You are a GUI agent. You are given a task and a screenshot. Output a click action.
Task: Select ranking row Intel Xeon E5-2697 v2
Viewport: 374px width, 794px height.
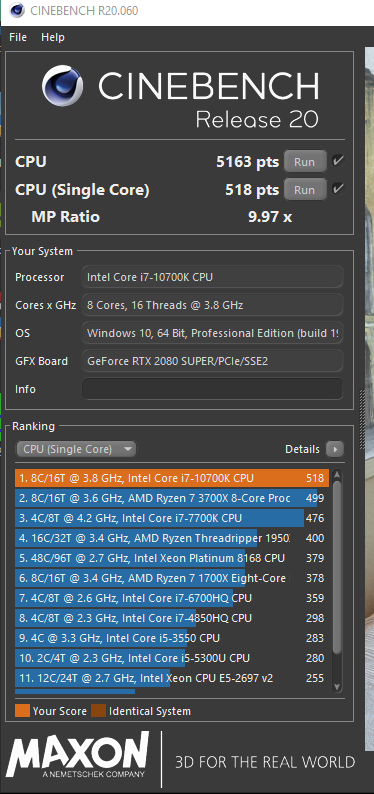coord(172,678)
